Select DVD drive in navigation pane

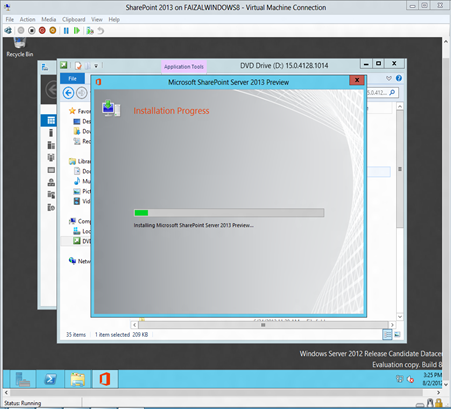tap(82, 241)
